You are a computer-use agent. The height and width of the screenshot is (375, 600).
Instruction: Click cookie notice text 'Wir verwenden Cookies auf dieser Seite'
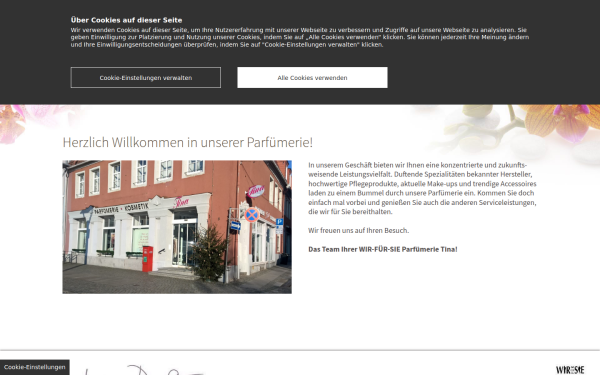[x=300, y=37]
